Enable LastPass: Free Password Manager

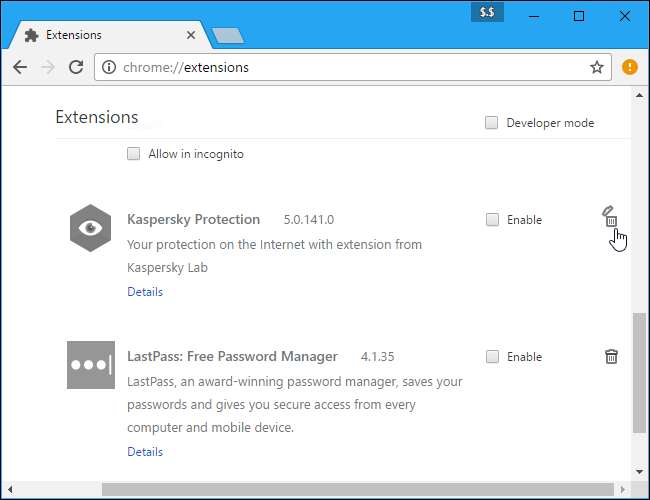(492, 357)
